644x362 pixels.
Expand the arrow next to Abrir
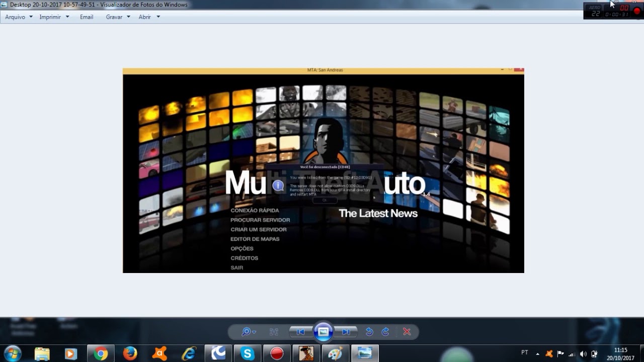pos(158,17)
